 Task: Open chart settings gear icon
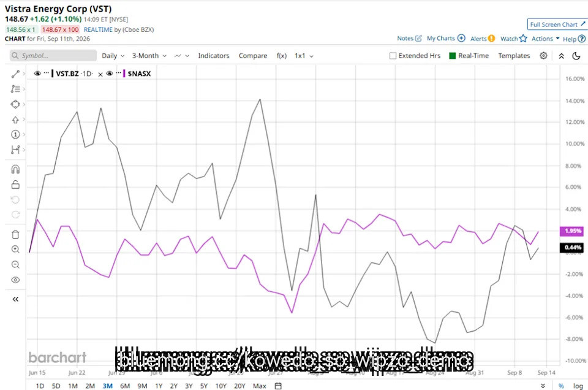[x=543, y=56]
